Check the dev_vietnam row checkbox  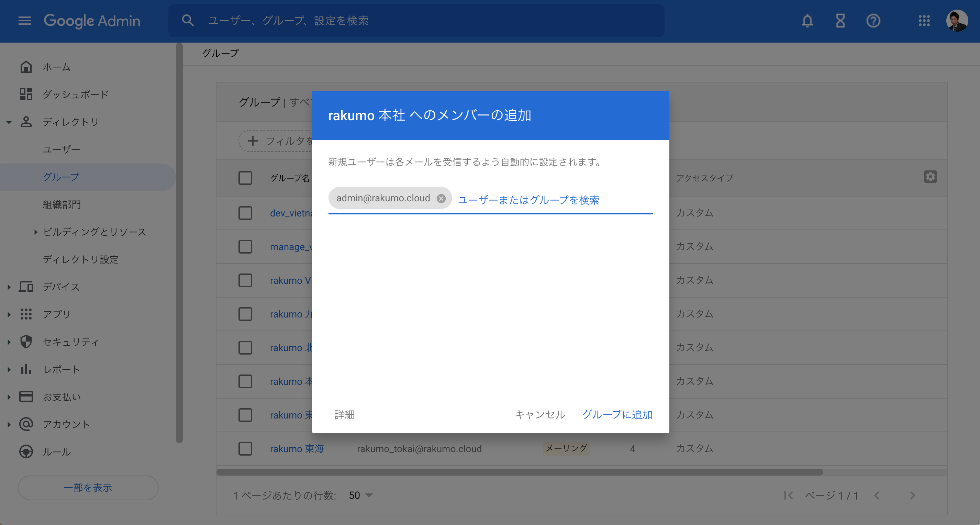[245, 213]
